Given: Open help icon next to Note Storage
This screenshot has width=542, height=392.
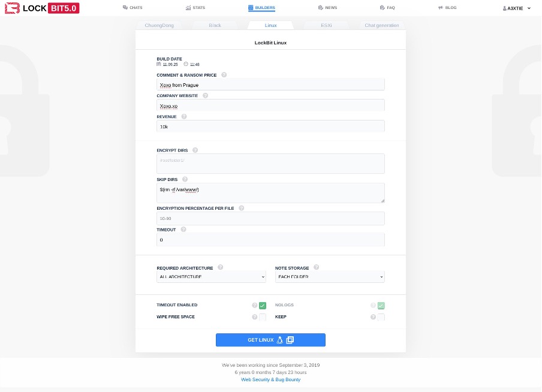Looking at the screenshot, I should click(317, 267).
